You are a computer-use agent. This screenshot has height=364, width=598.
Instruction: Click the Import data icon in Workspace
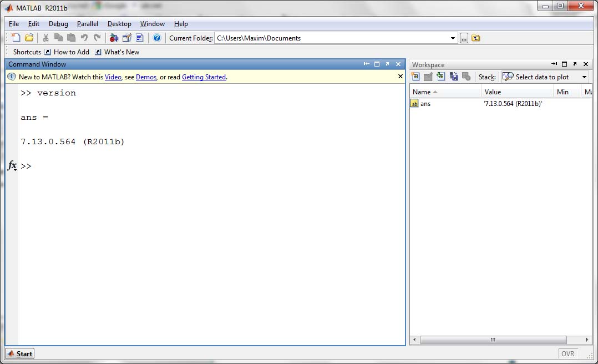[x=441, y=77]
